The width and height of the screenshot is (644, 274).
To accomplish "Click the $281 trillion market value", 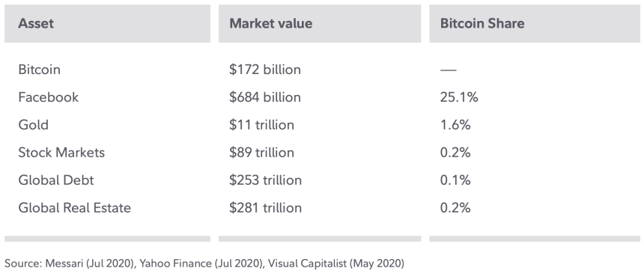I will (x=265, y=207).
